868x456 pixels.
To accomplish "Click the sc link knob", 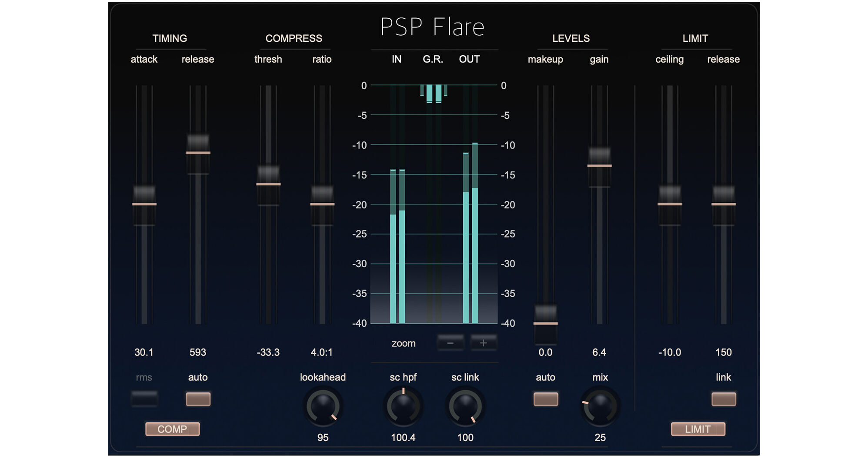I will [465, 407].
